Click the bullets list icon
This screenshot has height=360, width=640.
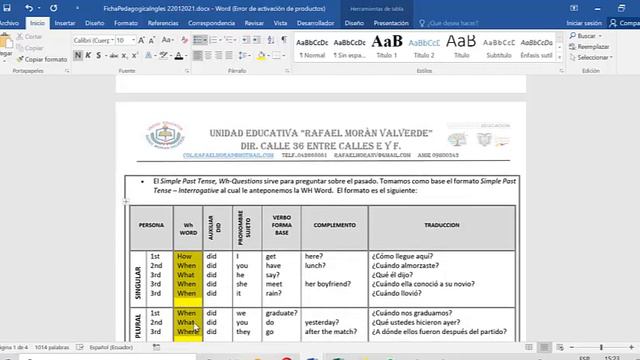pos(198,40)
